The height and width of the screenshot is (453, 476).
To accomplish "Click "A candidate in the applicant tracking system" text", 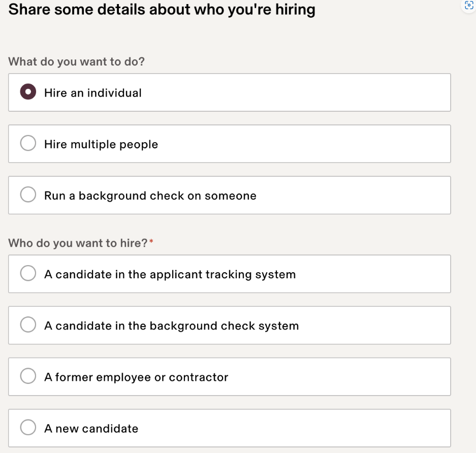I will pyautogui.click(x=170, y=274).
